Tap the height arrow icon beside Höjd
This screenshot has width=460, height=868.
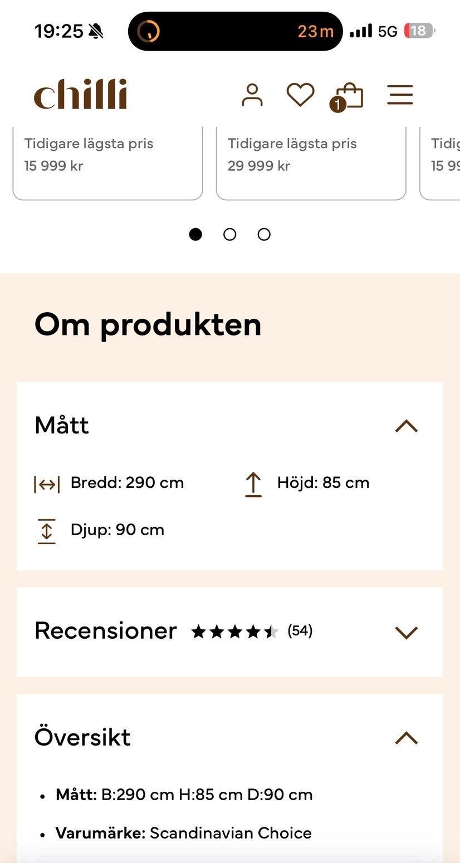253,484
